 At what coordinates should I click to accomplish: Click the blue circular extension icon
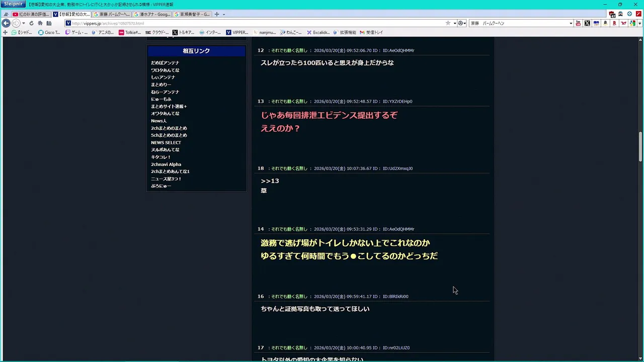629,14
